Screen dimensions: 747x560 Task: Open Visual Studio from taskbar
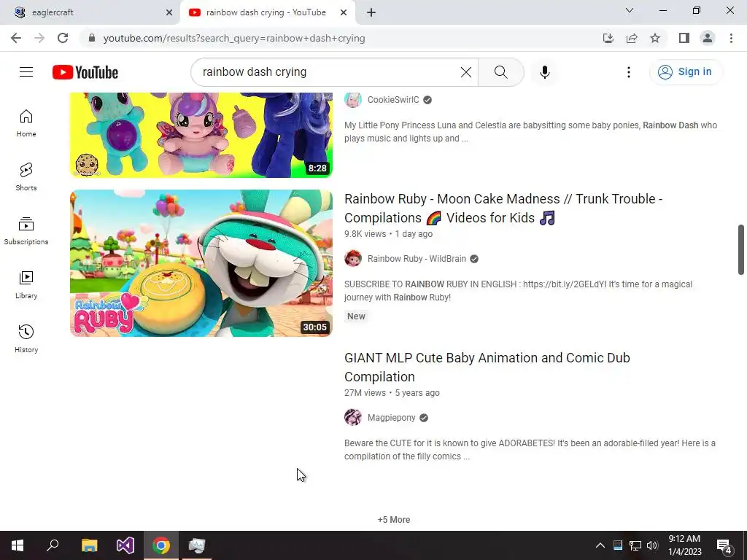point(125,545)
